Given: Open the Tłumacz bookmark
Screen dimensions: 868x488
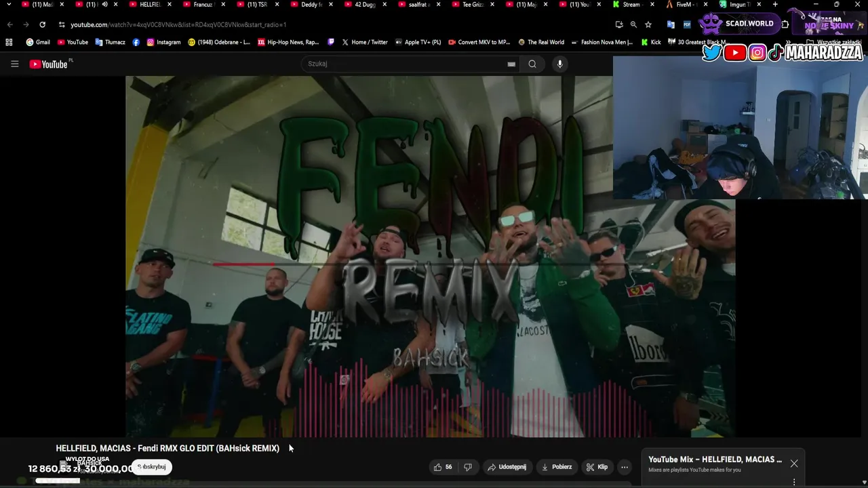Looking at the screenshot, I should 110,42.
